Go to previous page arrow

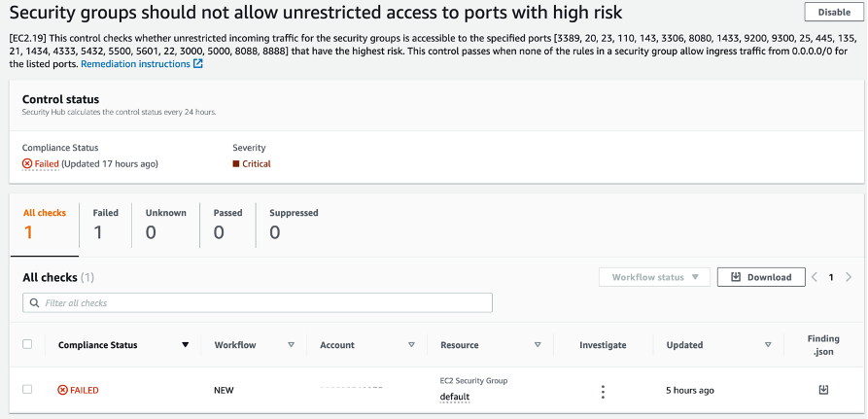point(815,277)
